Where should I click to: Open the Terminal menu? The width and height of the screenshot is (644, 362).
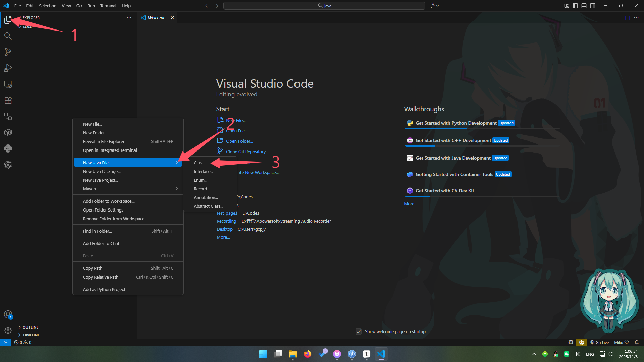(x=108, y=6)
